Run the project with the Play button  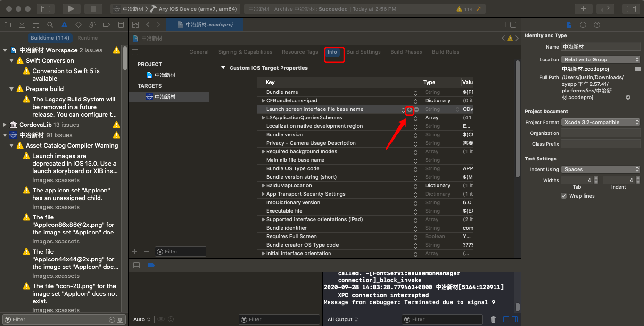point(71,8)
